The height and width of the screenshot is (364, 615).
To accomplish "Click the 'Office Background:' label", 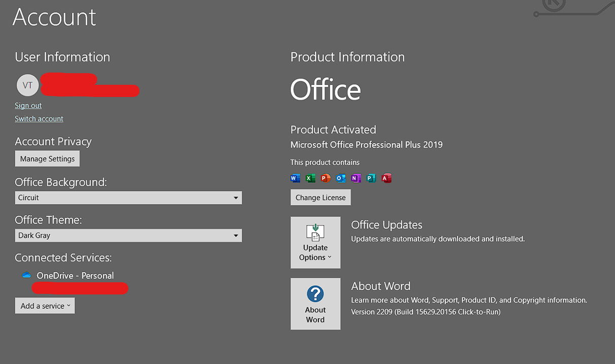I will pyautogui.click(x=61, y=182).
